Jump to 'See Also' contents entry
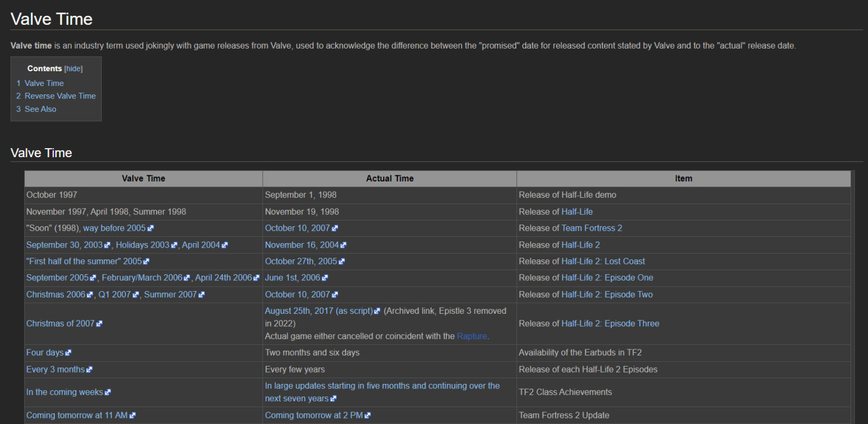 [36, 109]
